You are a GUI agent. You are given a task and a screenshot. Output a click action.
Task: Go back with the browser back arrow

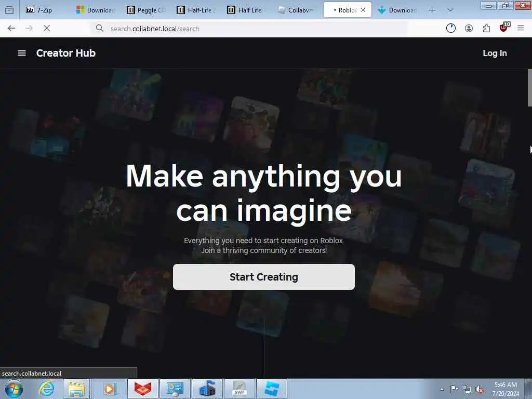coord(11,29)
